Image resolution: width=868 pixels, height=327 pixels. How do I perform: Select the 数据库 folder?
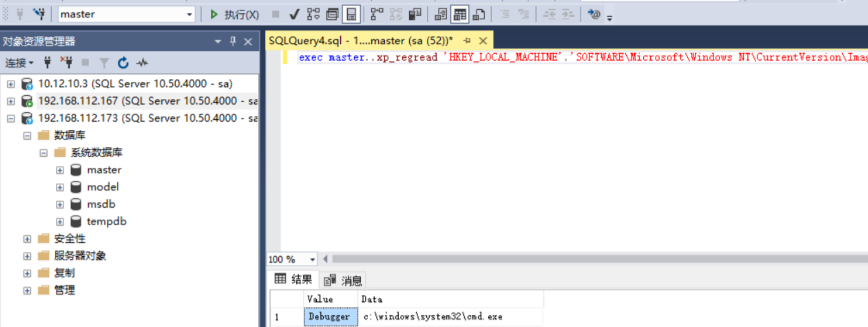(69, 135)
